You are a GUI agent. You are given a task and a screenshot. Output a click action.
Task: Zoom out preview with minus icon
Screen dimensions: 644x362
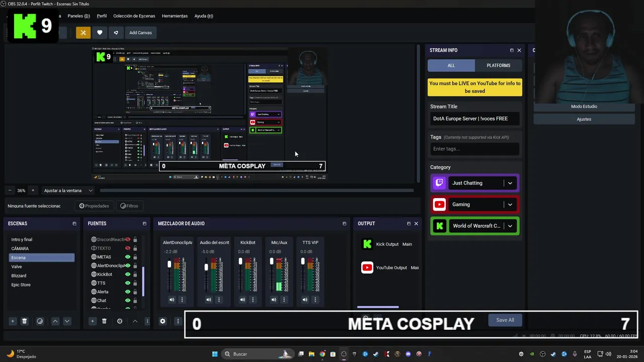[x=10, y=191]
